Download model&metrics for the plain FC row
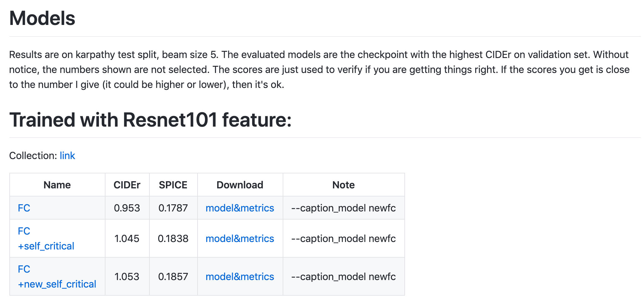644x305 pixels. click(x=240, y=208)
